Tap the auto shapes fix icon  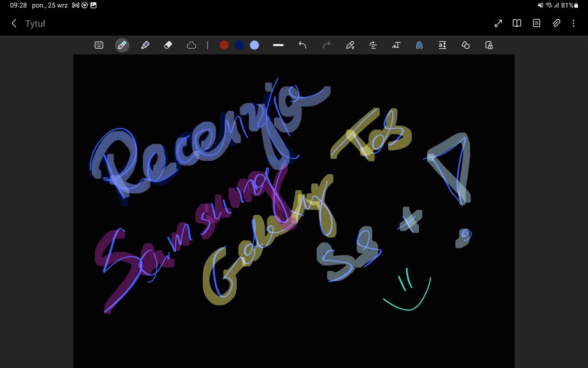(465, 45)
